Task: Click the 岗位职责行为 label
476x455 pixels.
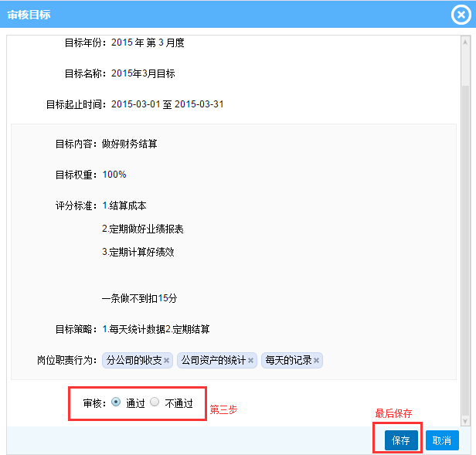Action: pyautogui.click(x=66, y=361)
